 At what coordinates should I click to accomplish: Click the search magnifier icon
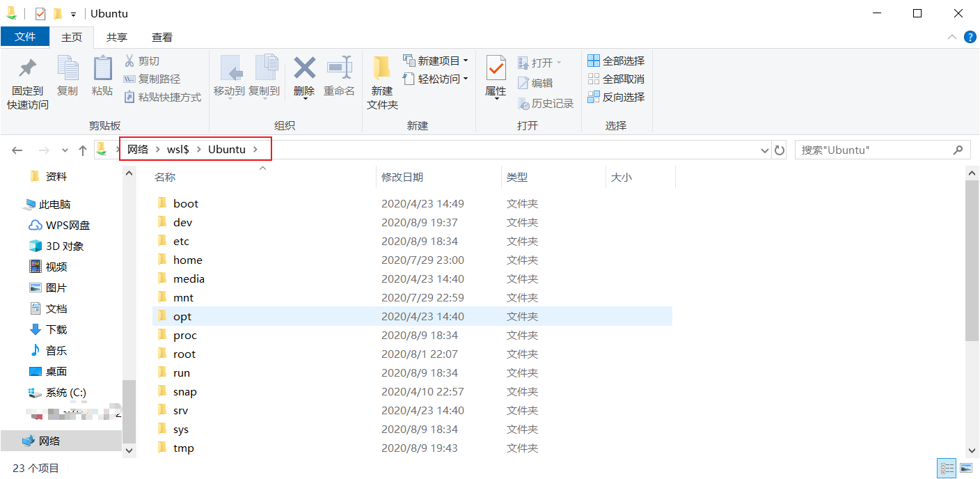958,150
